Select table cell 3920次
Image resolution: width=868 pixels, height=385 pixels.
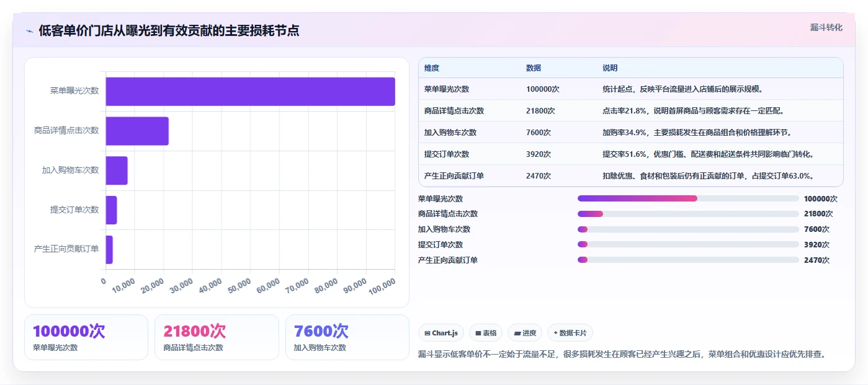(x=539, y=154)
